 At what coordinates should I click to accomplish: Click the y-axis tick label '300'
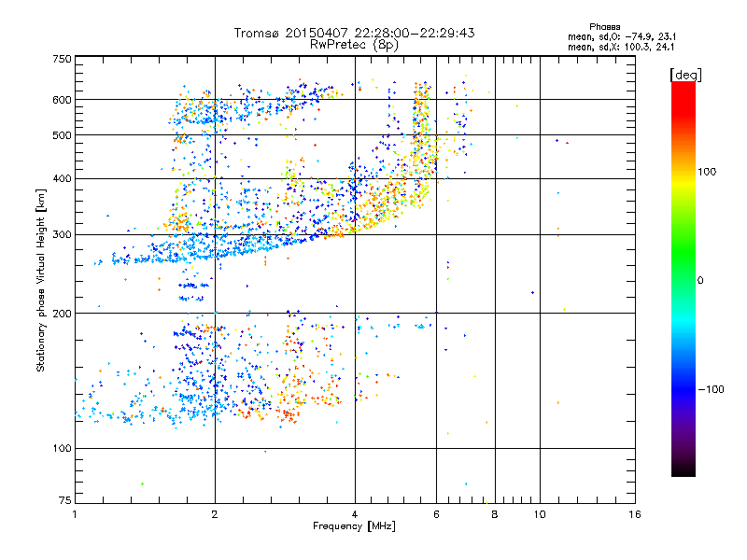(x=62, y=235)
